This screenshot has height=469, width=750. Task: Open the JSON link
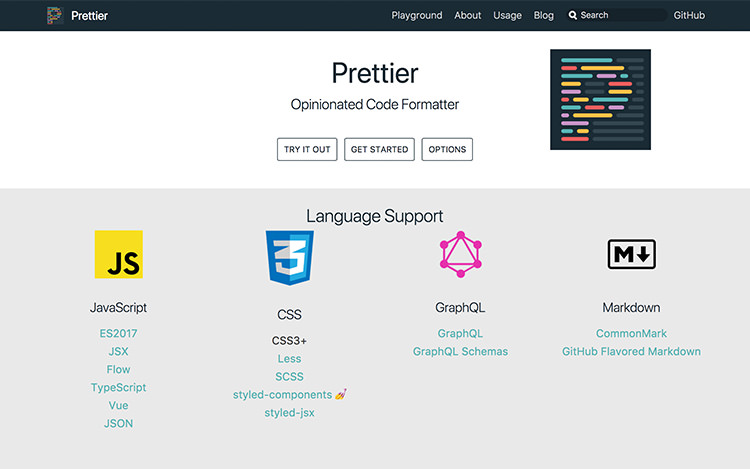(118, 424)
